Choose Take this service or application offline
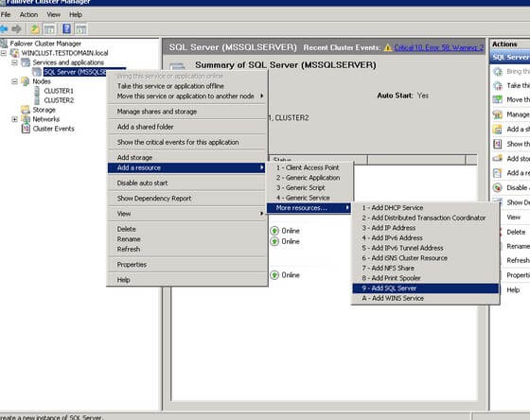The width and height of the screenshot is (530, 420). (187, 86)
